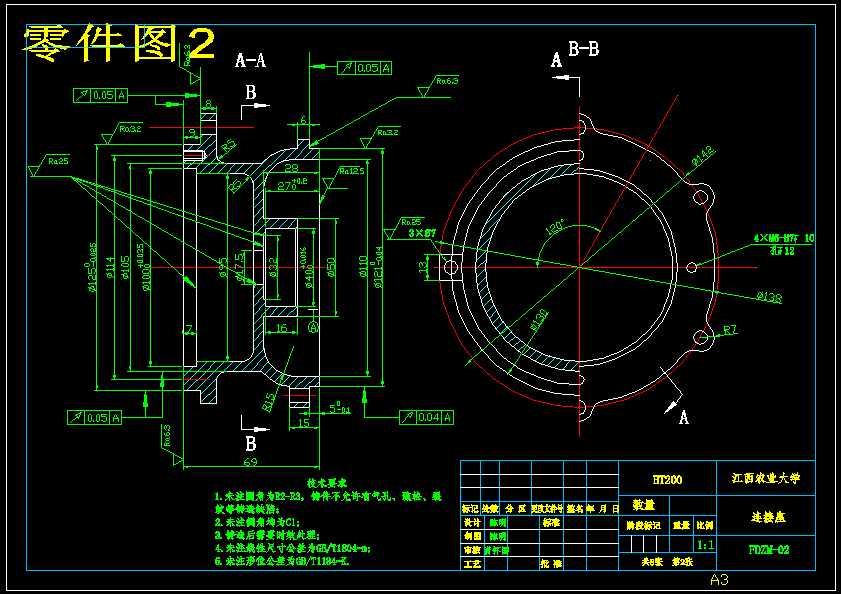
Task: Click the HT200 material cell
Action: pos(667,479)
